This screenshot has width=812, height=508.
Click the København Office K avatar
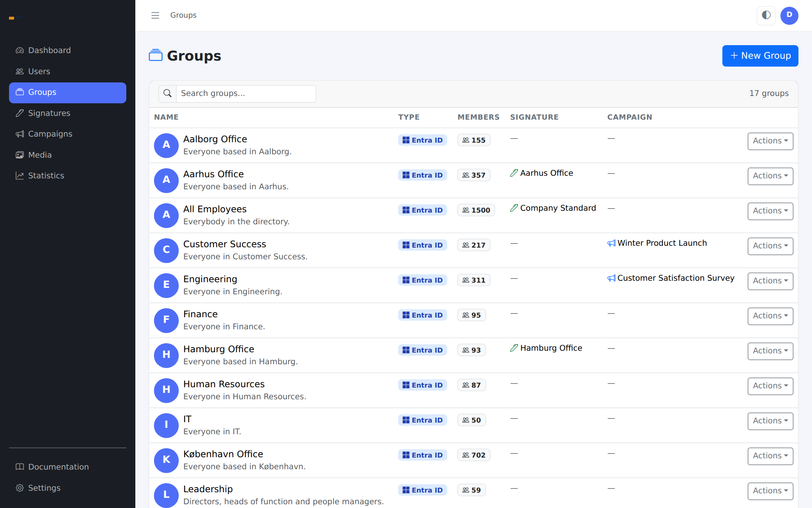click(x=166, y=460)
